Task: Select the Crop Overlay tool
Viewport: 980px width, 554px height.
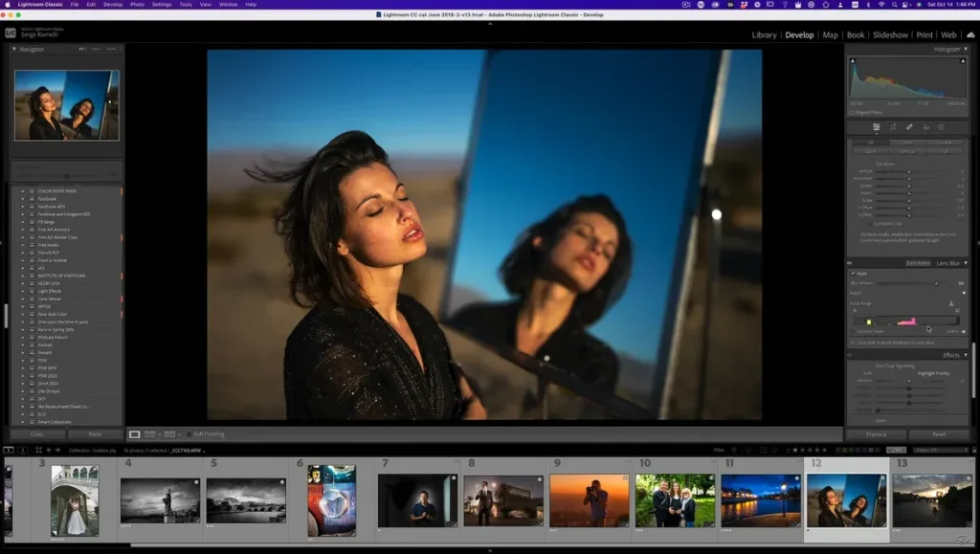Action: point(892,126)
